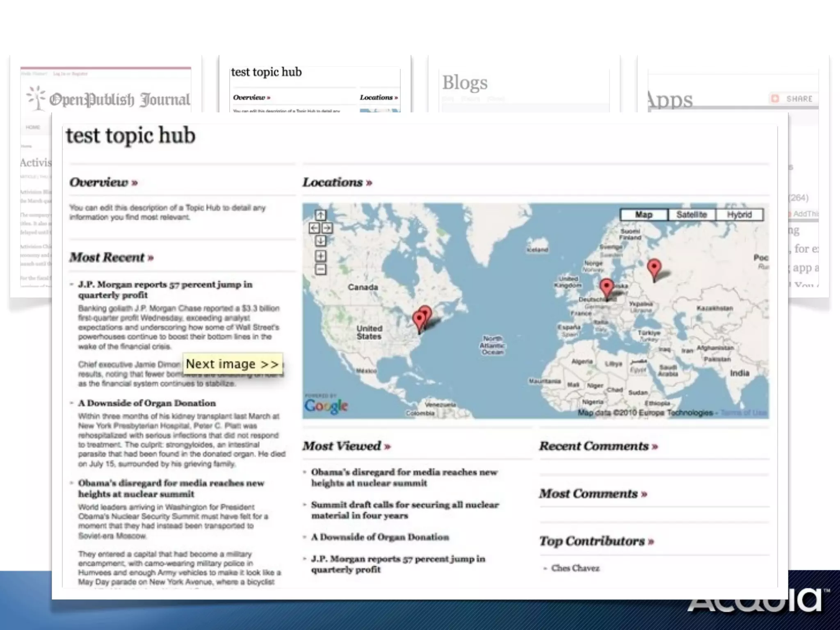Open the Recent Comments heading link
The image size is (840, 630).
pos(598,446)
